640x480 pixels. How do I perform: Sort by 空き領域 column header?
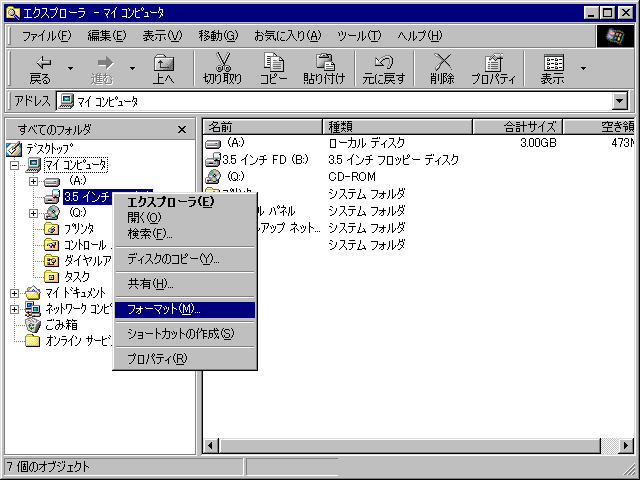599,127
